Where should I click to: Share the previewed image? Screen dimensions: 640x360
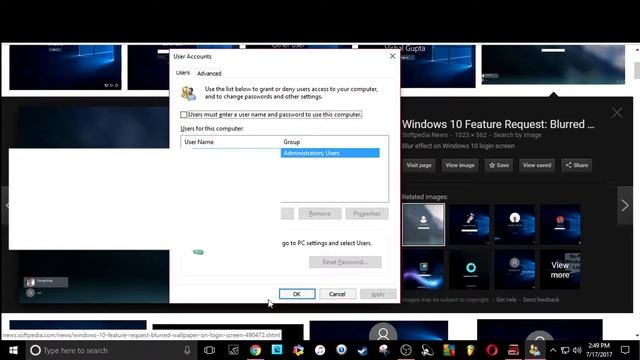[577, 165]
